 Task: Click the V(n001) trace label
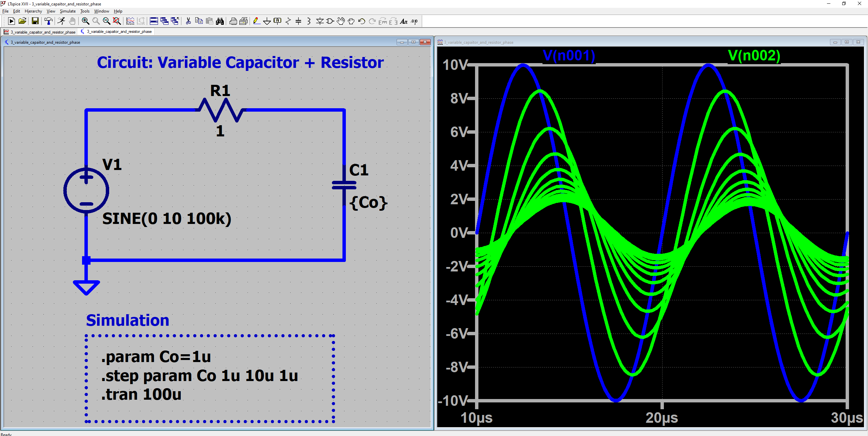coord(569,56)
